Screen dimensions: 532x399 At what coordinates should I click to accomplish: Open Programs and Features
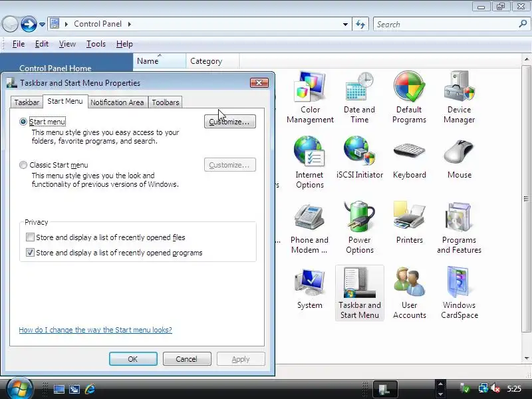click(x=459, y=227)
